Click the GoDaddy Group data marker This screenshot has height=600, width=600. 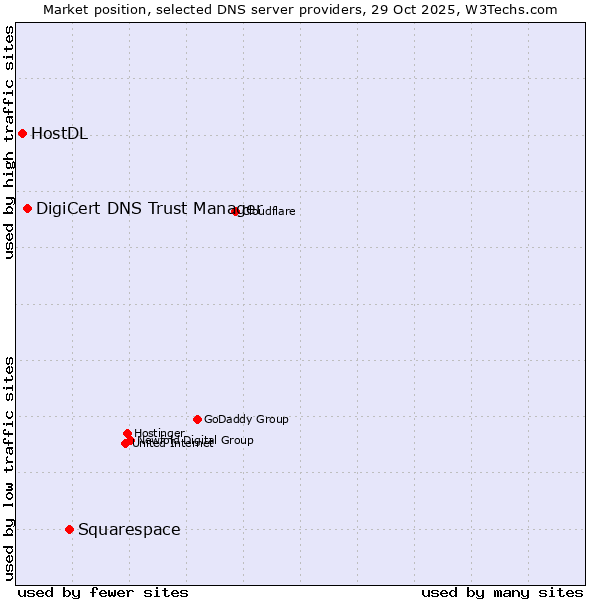198,419
